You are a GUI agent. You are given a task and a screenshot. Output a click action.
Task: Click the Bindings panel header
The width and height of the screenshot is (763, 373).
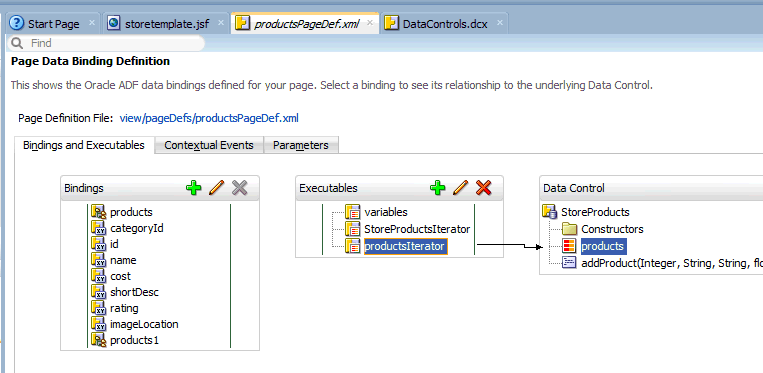(x=160, y=188)
